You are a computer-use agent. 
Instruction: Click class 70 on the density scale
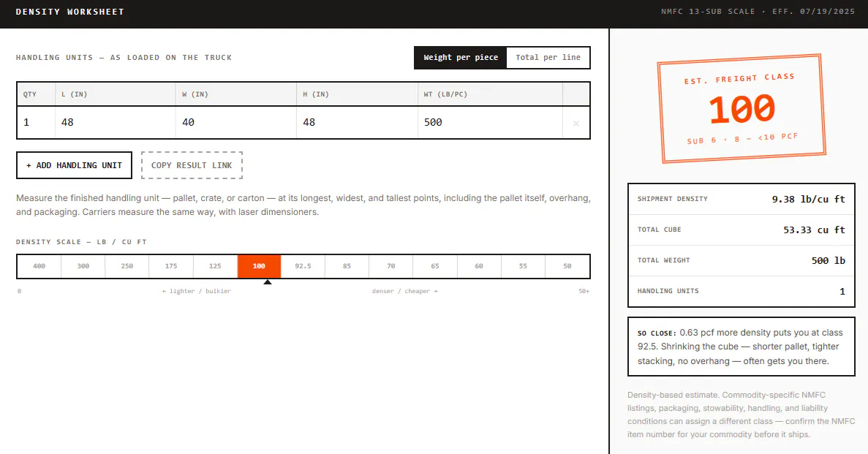coord(390,266)
